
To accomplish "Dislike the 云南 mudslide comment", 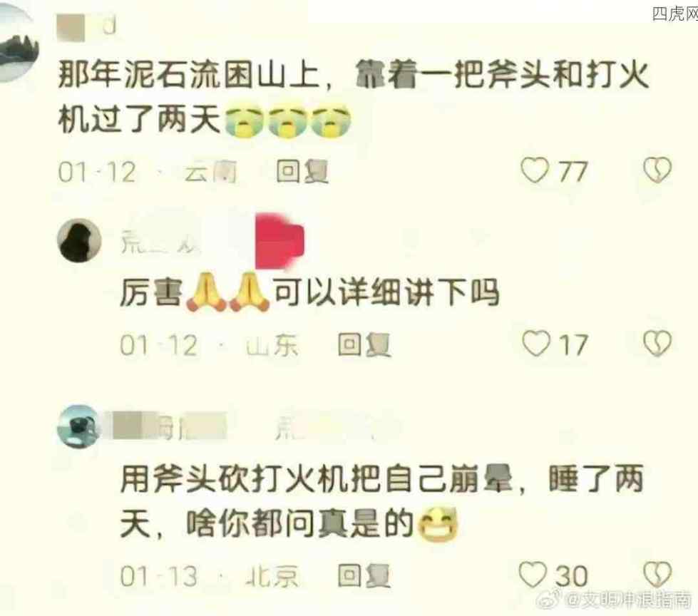I will (x=657, y=170).
